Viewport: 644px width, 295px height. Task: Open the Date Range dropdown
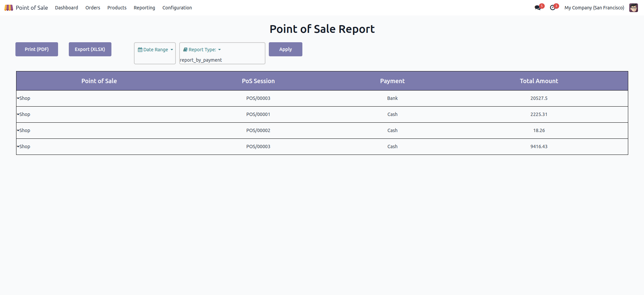click(156, 50)
